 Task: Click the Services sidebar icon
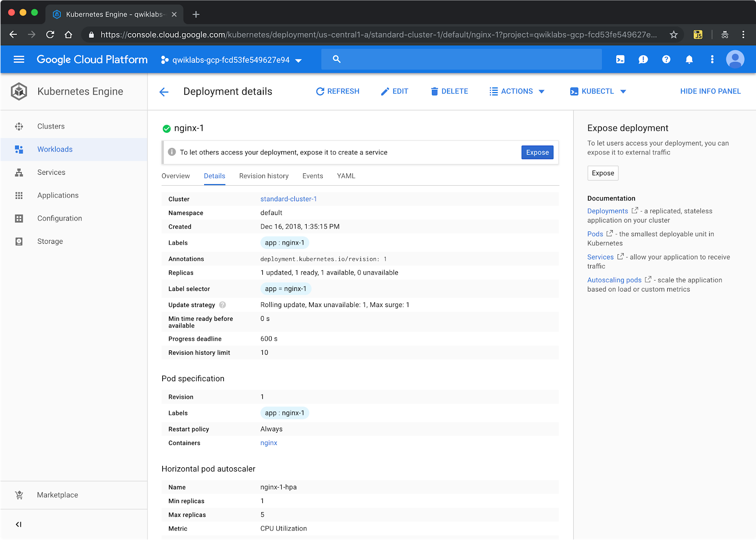(19, 172)
